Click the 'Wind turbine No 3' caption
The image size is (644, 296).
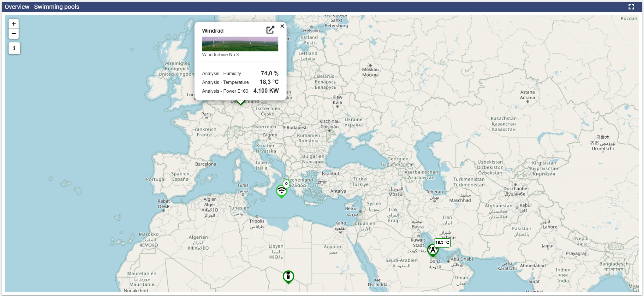pos(220,55)
